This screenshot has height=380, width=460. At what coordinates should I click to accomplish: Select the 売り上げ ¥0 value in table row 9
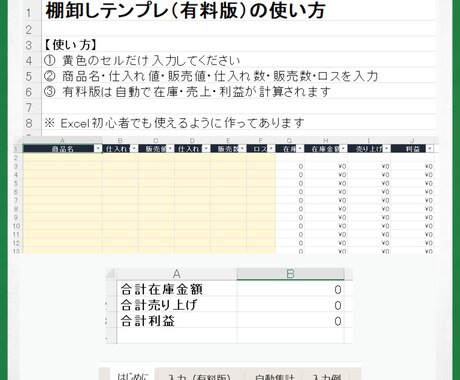[369, 217]
